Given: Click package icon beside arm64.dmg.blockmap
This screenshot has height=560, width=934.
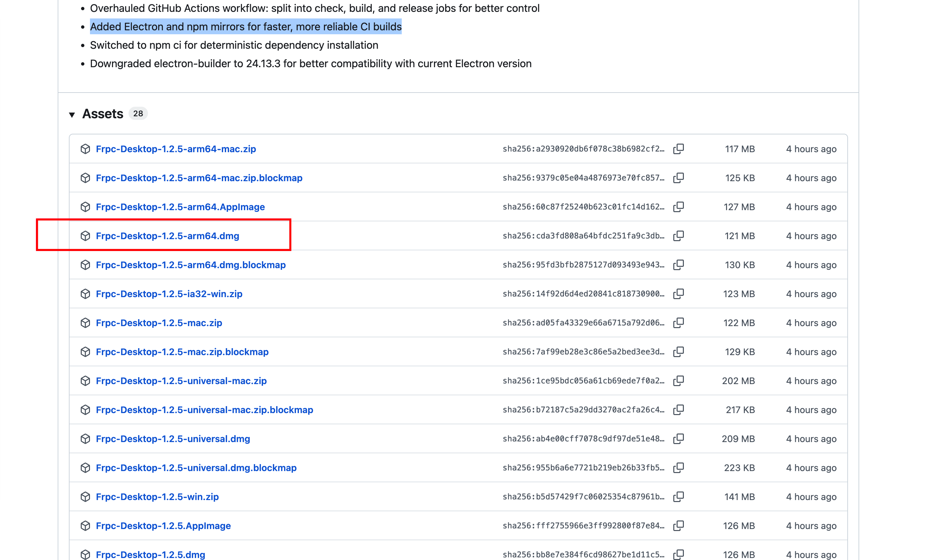Looking at the screenshot, I should click(x=85, y=265).
